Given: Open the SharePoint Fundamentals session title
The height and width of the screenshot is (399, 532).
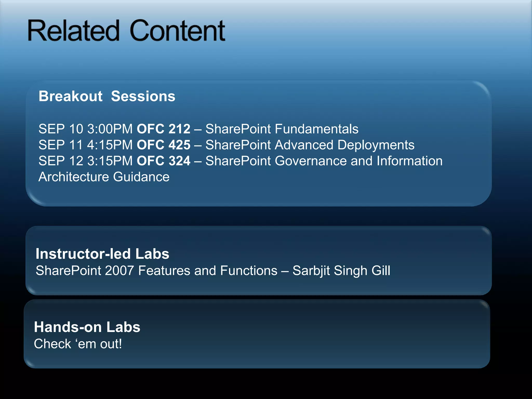Looking at the screenshot, I should tap(282, 129).
